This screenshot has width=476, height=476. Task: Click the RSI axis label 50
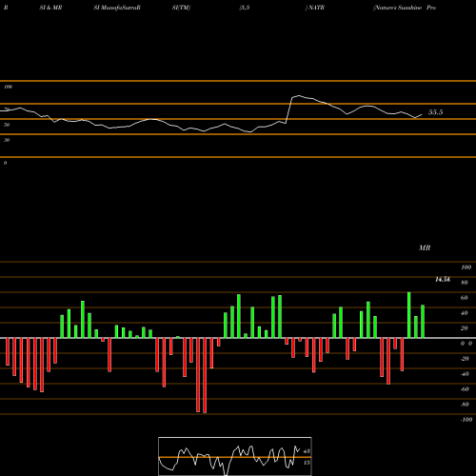pos(7,125)
